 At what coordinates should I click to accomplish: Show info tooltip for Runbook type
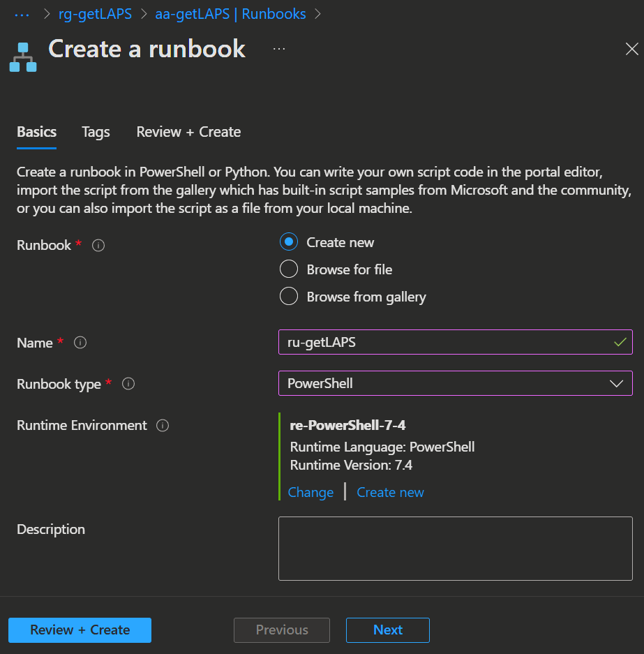[x=128, y=384]
